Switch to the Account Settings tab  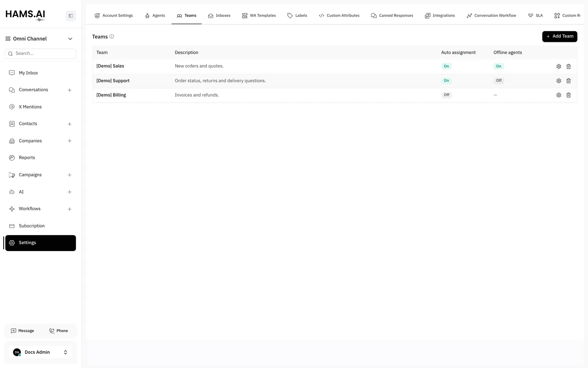click(x=114, y=15)
